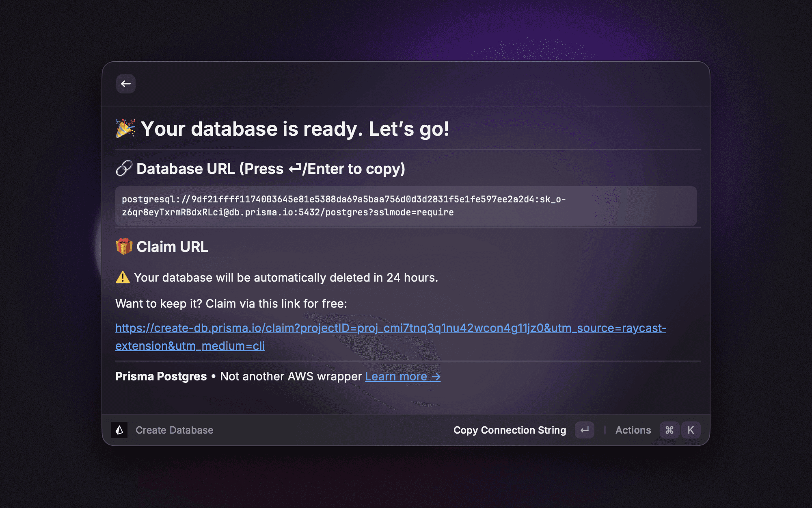The height and width of the screenshot is (508, 812).
Task: Click the chain link icon beside Database URL
Action: pos(124,168)
